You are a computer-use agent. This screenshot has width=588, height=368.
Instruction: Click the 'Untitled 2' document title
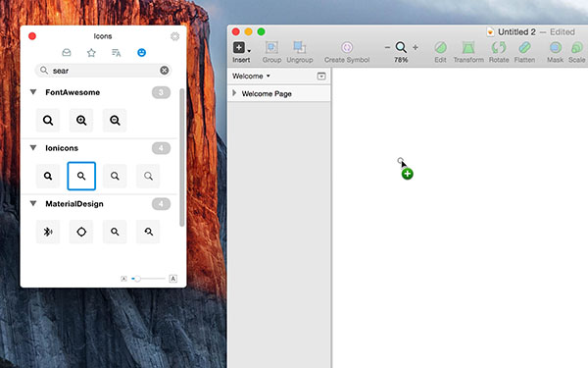point(516,32)
